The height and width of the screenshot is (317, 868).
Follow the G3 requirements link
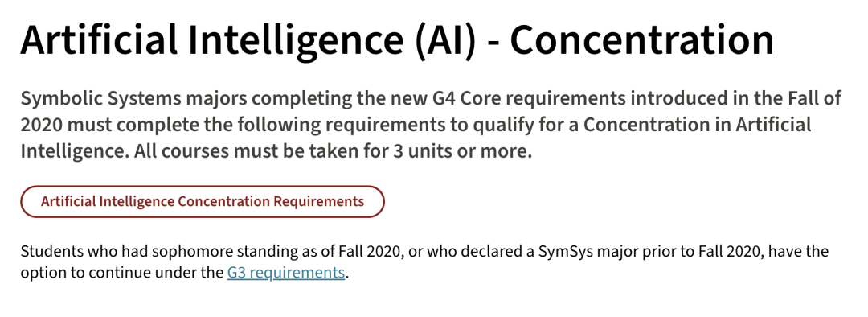pos(286,273)
